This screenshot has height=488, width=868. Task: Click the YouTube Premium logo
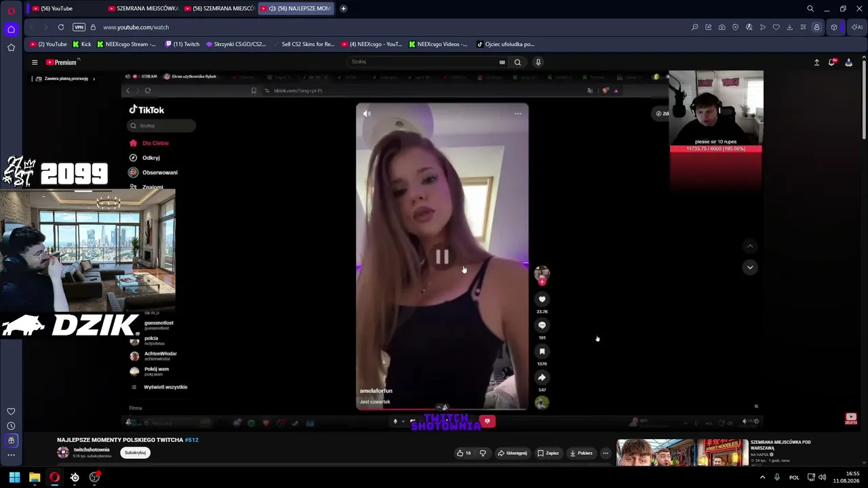coord(62,62)
